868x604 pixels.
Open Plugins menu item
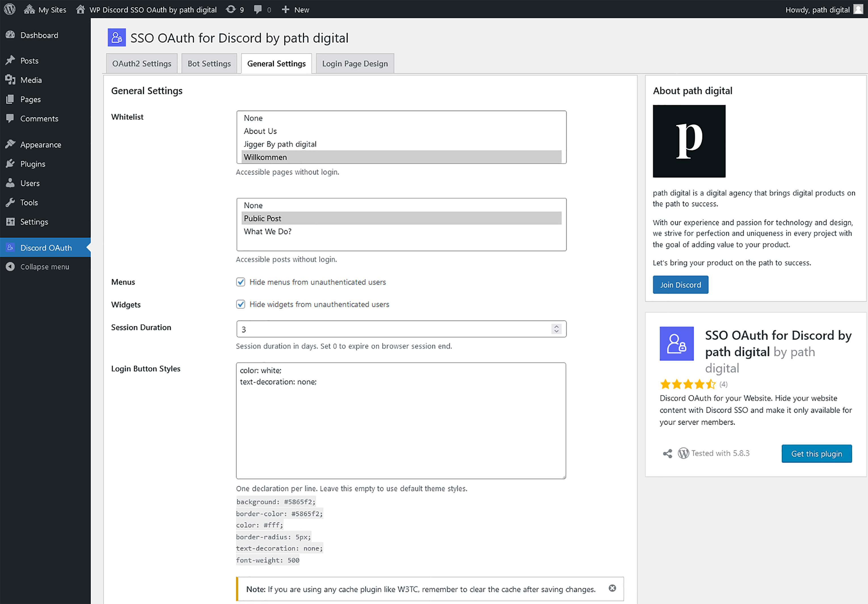coord(45,164)
